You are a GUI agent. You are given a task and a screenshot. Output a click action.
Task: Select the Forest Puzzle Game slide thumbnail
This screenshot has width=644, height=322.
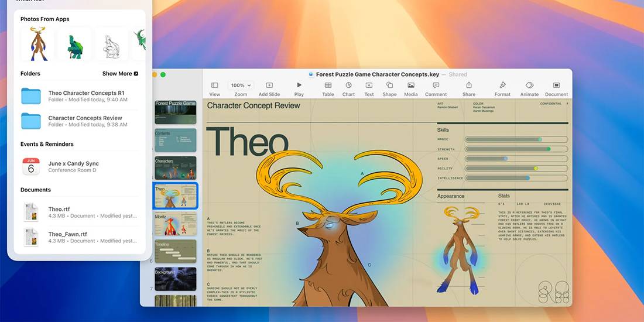pos(176,112)
